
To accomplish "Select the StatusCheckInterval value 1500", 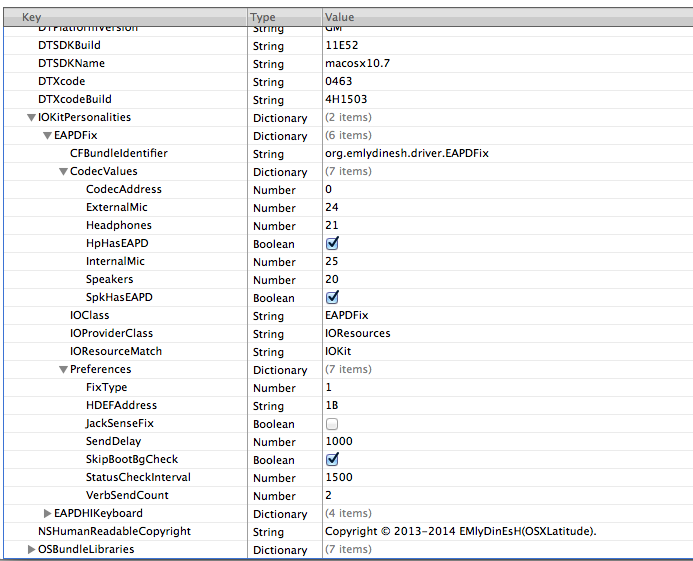I will tap(339, 477).
